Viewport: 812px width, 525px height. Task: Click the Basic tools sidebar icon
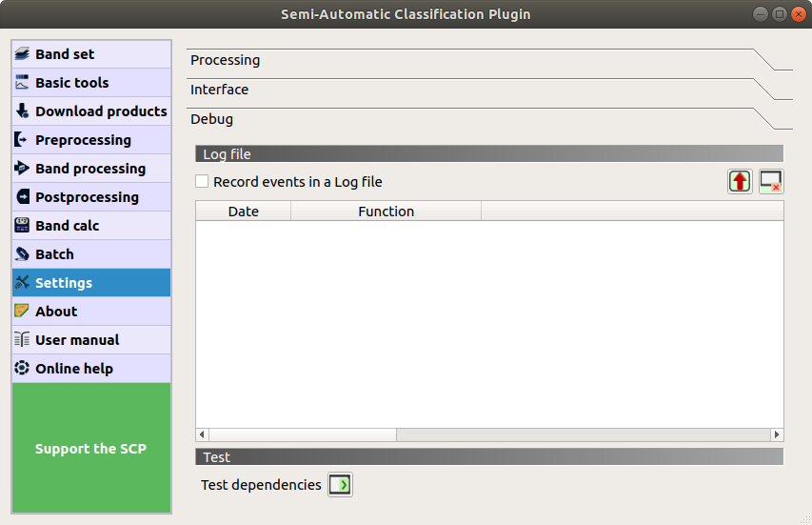click(x=22, y=83)
